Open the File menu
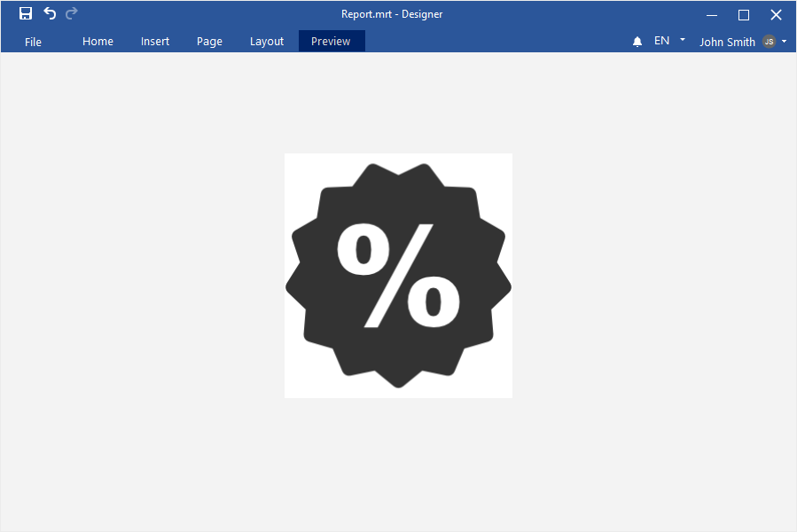The height and width of the screenshot is (532, 797). pos(33,42)
